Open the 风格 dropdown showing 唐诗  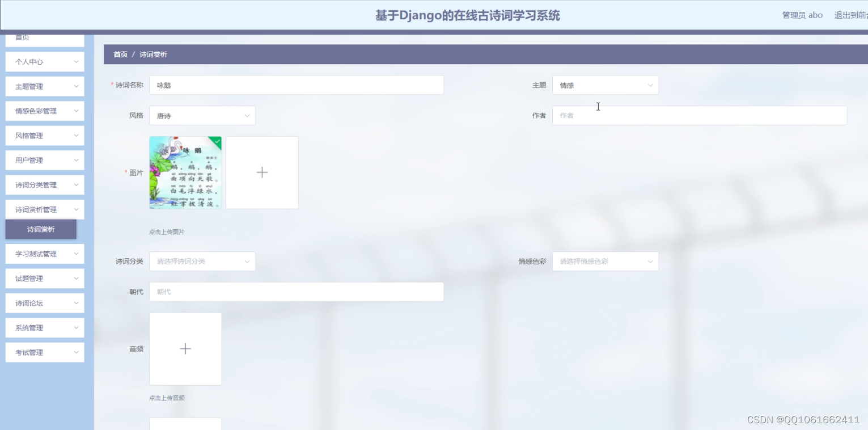[x=202, y=115]
